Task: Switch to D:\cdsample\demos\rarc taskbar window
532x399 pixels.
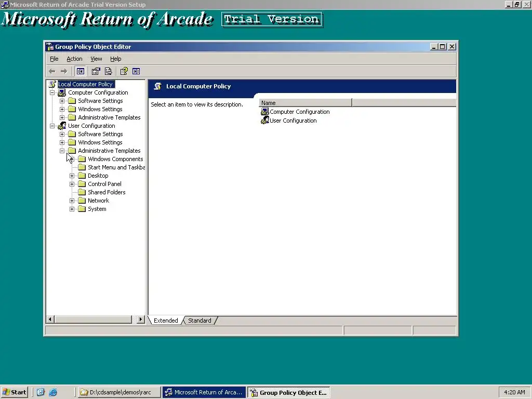Action: pos(119,392)
